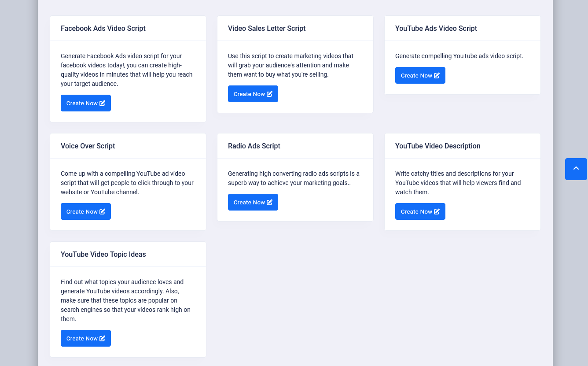
Task: Click edit icon on Facebook Ads Create Now
Action: tap(103, 103)
